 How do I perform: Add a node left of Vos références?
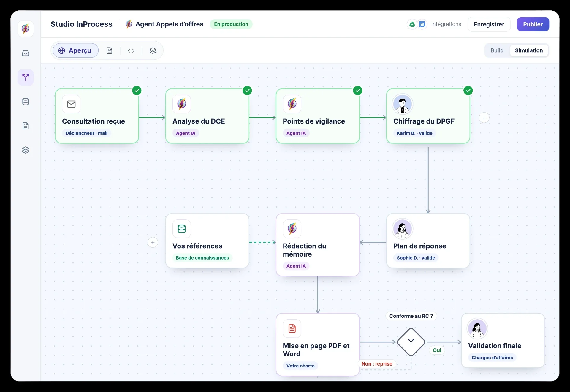153,243
